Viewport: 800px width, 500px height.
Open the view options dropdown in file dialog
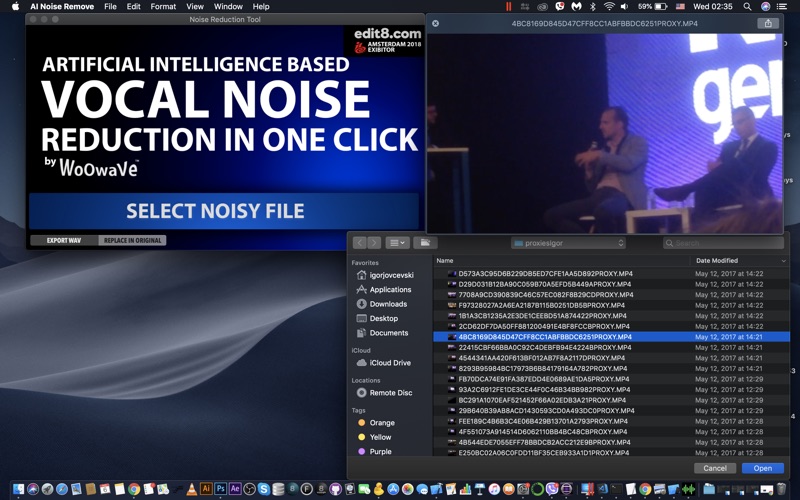click(397, 243)
